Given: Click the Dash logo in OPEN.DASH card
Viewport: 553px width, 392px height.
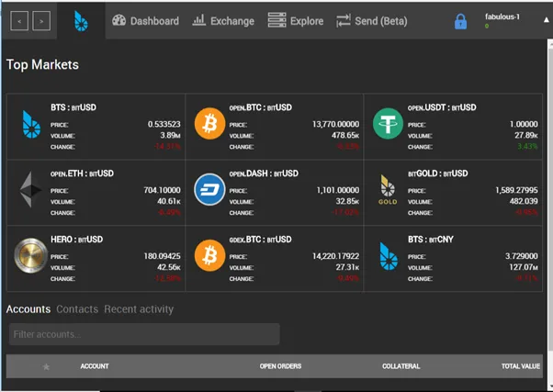Looking at the screenshot, I should click(x=209, y=189).
